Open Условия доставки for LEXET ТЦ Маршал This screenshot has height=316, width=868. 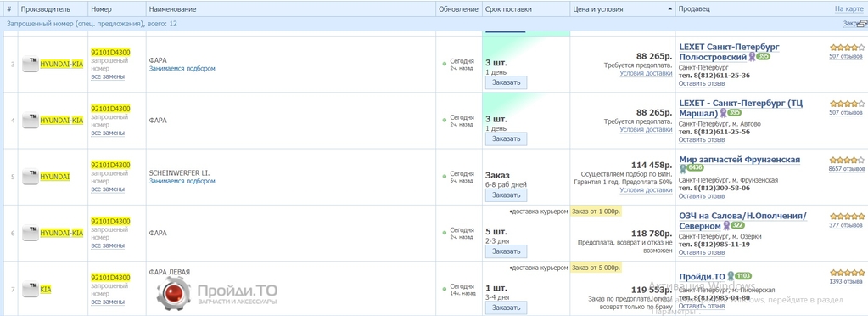(x=646, y=129)
